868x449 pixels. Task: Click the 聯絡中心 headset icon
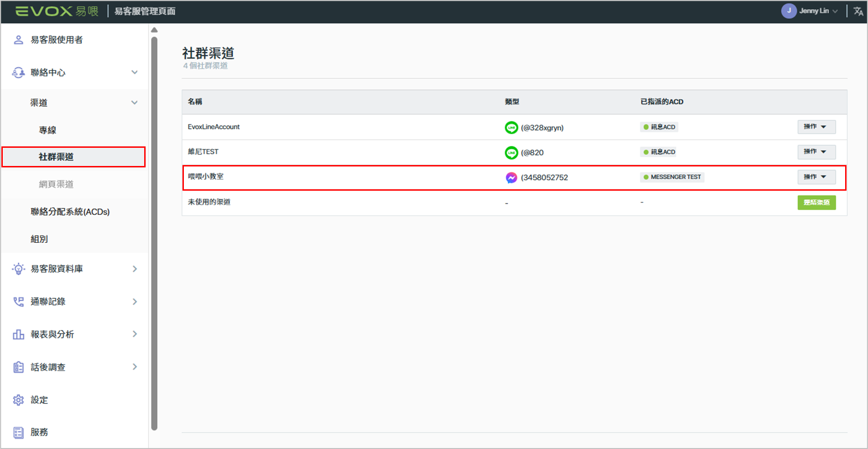click(x=18, y=73)
